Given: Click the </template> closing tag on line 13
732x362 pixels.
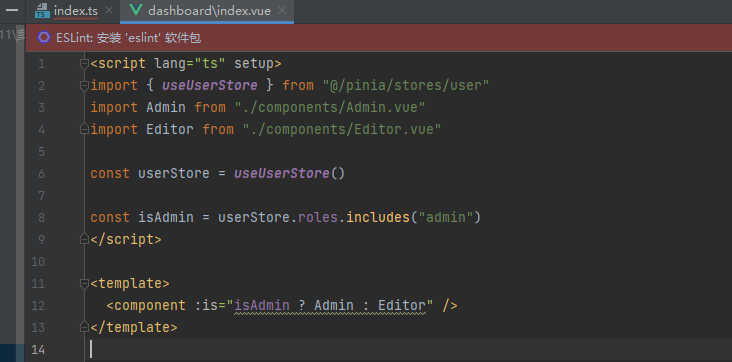Looking at the screenshot, I should [x=134, y=327].
